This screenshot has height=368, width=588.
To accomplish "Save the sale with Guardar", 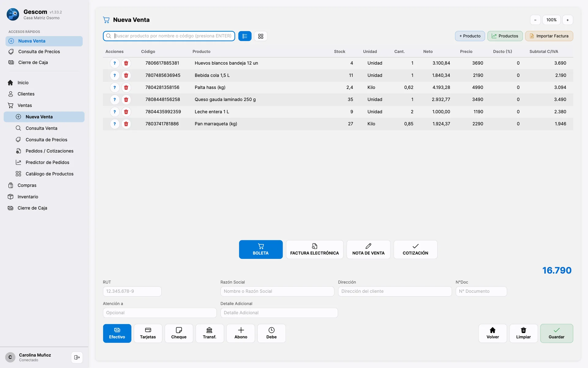I will coord(556,333).
